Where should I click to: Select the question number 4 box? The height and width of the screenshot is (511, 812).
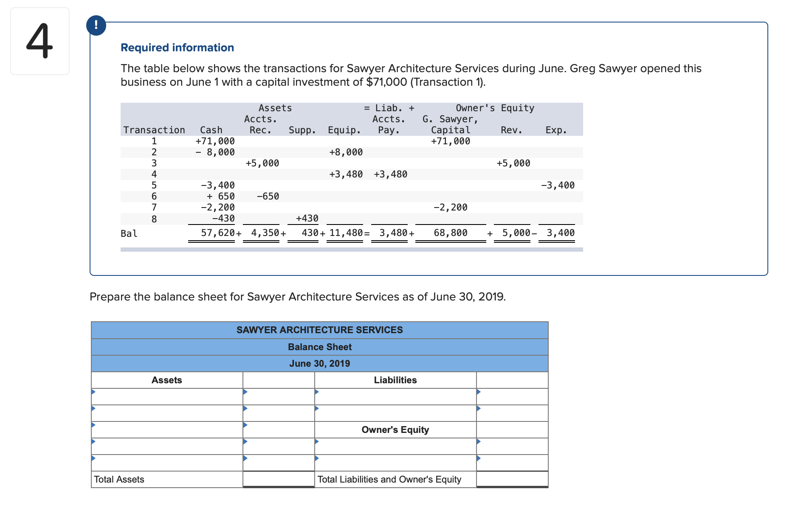pos(40,41)
